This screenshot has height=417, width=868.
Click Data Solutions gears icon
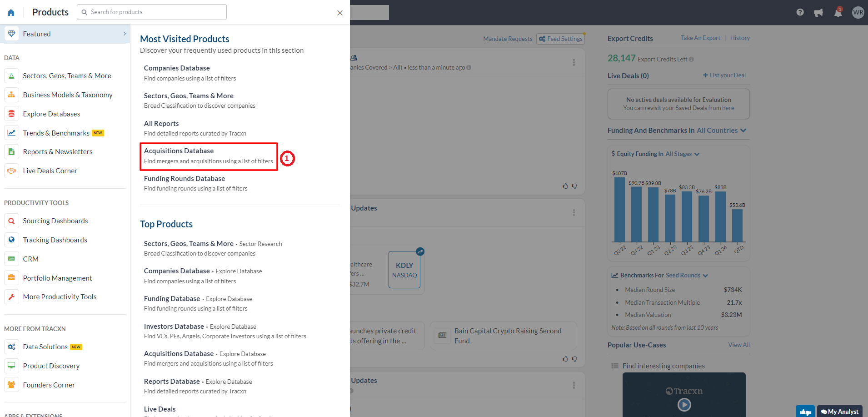point(11,347)
